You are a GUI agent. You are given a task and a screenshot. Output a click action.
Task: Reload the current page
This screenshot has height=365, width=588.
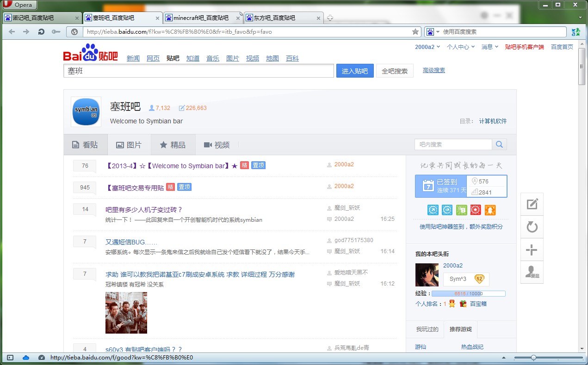pos(41,32)
